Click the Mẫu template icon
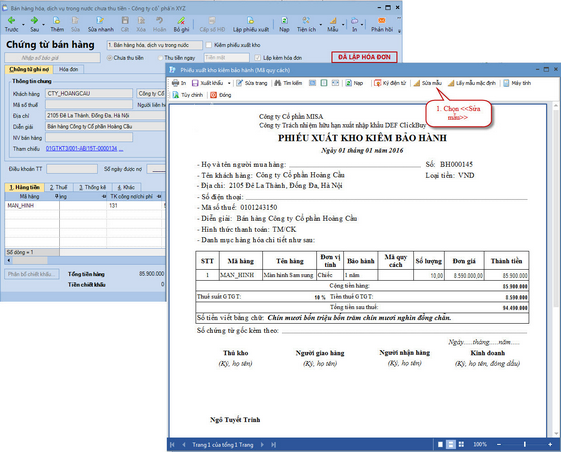The width and height of the screenshot is (561, 452). coord(333,21)
